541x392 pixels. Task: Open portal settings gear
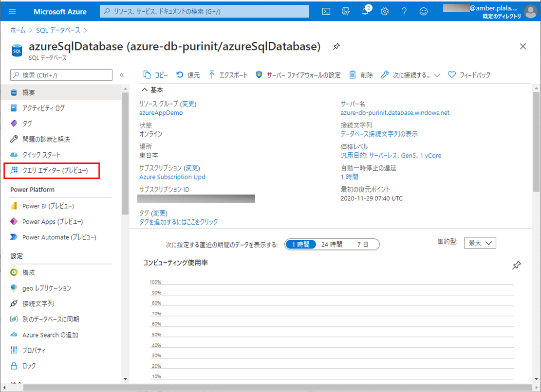click(384, 11)
